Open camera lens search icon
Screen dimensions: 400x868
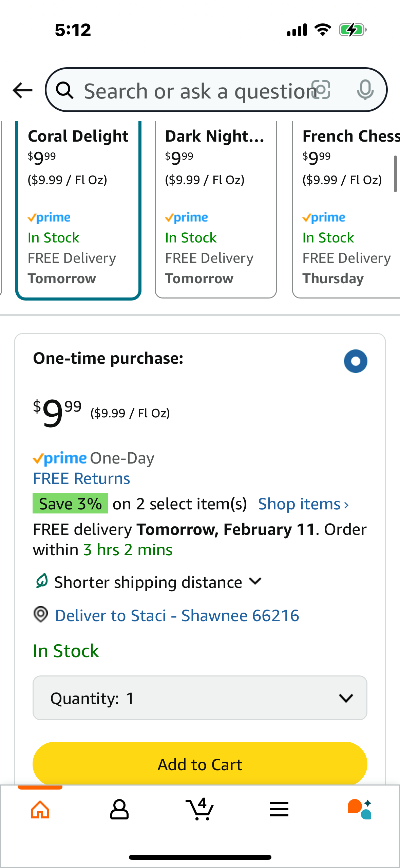tap(321, 90)
